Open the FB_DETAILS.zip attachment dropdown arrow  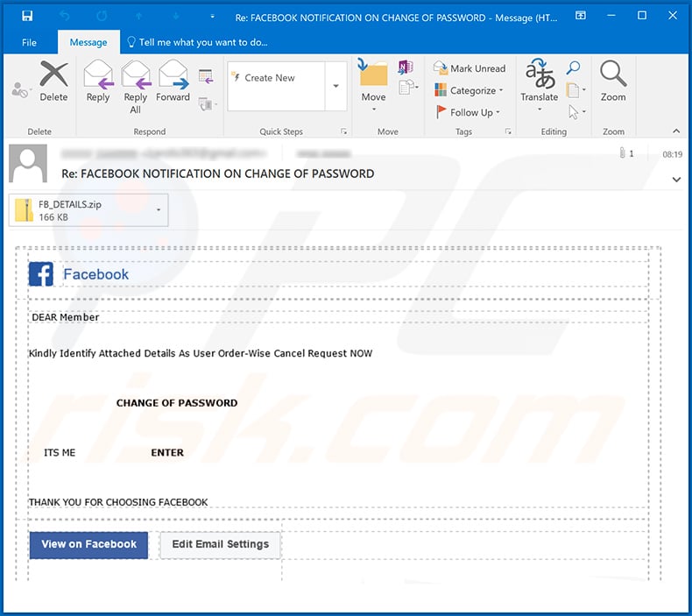coord(159,210)
